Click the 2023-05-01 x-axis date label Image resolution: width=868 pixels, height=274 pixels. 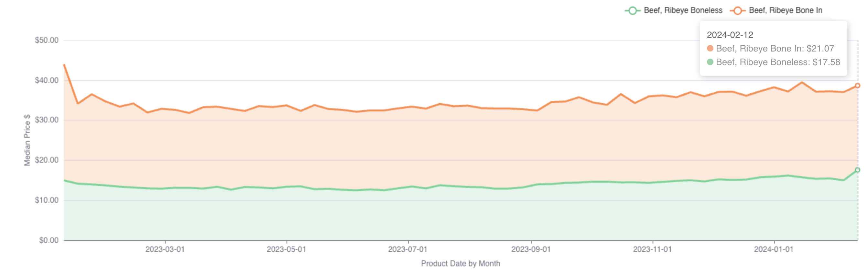(x=286, y=249)
